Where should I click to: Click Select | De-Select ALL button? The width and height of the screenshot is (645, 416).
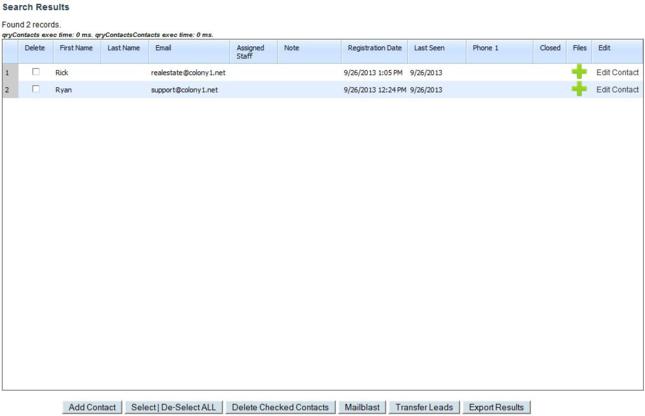(x=173, y=407)
